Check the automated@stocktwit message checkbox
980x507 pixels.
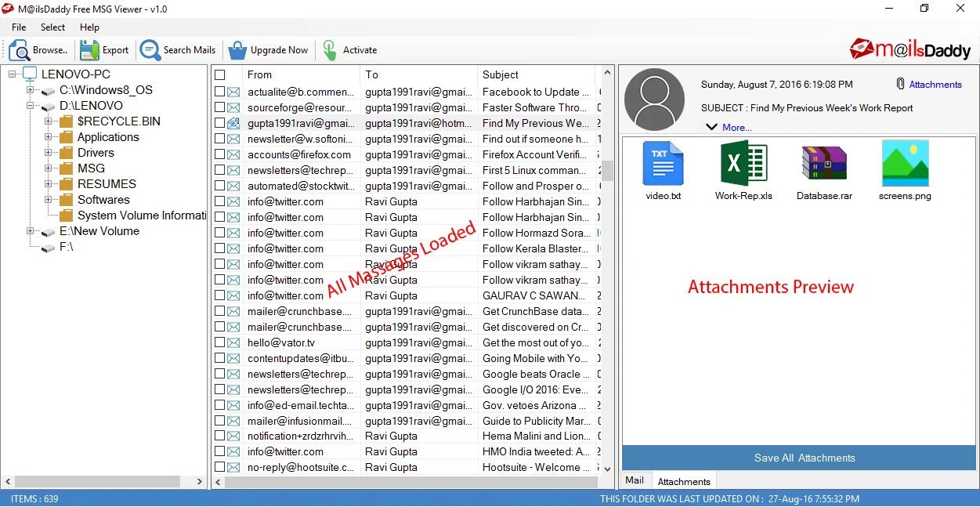tap(220, 186)
